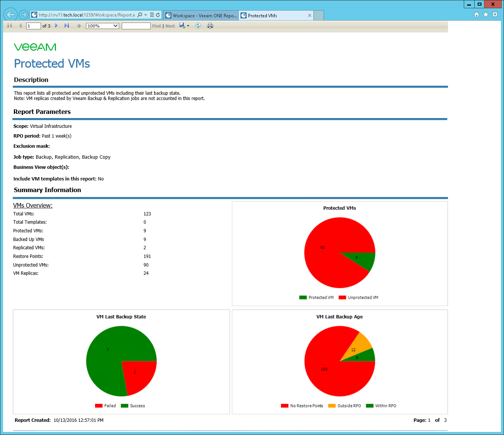The height and width of the screenshot is (435, 504).
Task: Click the "VM Last Backup State" chart title
Action: [121, 317]
